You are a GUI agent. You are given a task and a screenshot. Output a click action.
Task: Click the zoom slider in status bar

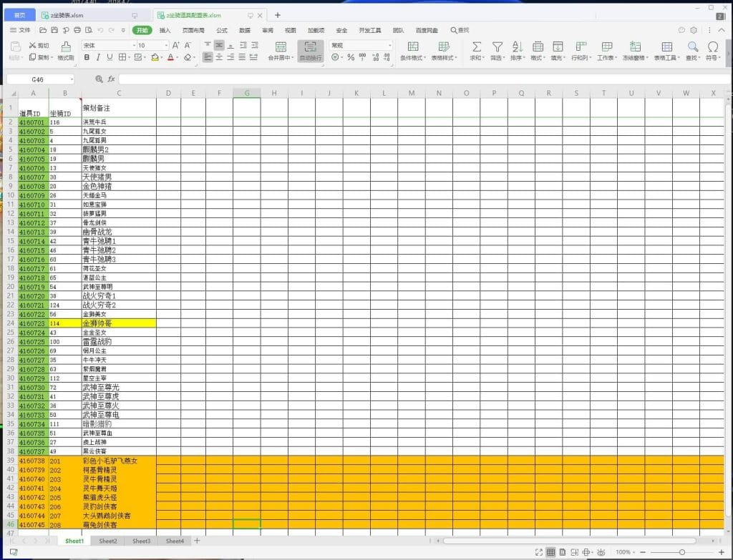point(681,552)
